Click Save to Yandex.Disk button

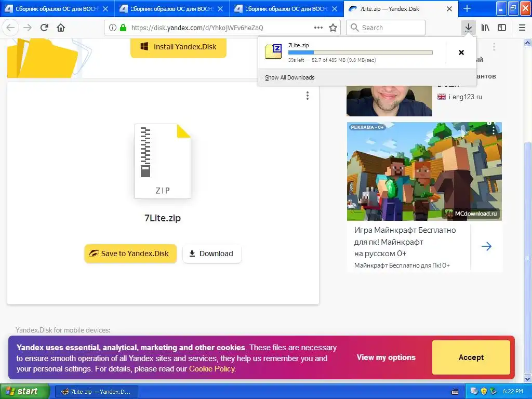130,254
